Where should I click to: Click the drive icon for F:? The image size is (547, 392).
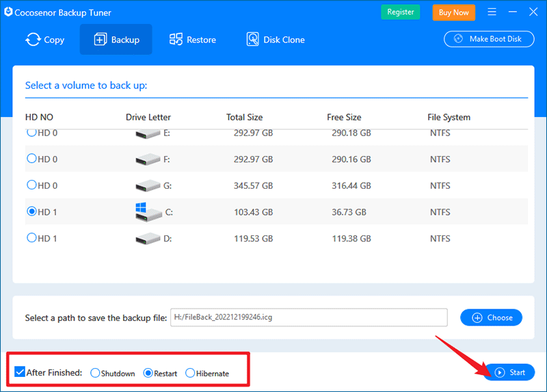tap(148, 159)
